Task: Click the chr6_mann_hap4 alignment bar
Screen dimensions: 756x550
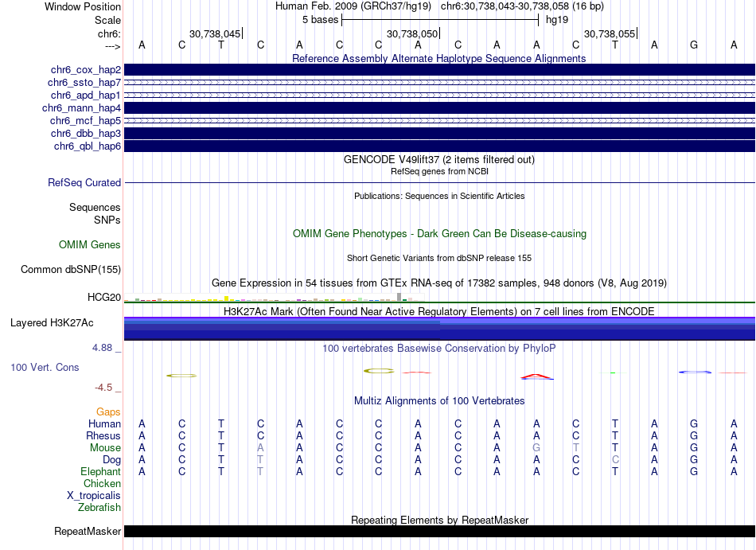Action: 440,107
